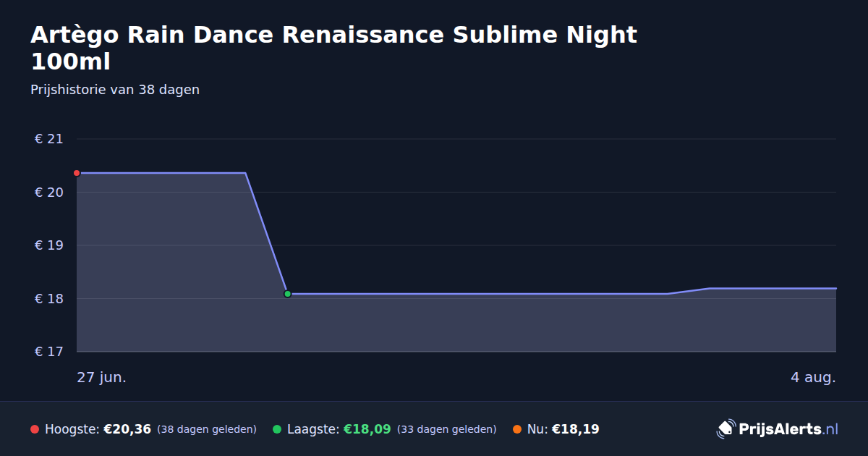Image resolution: width=868 pixels, height=456 pixels.
Task: Click the red Hoogste legend dot
Action: tap(35, 429)
